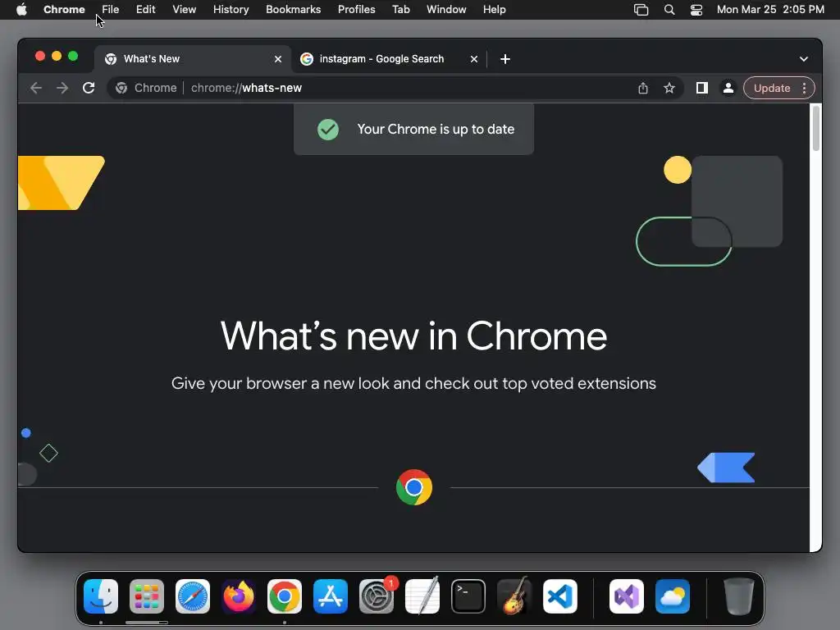This screenshot has height=630, width=840.
Task: Open Spotlight search in menu bar
Action: click(669, 10)
